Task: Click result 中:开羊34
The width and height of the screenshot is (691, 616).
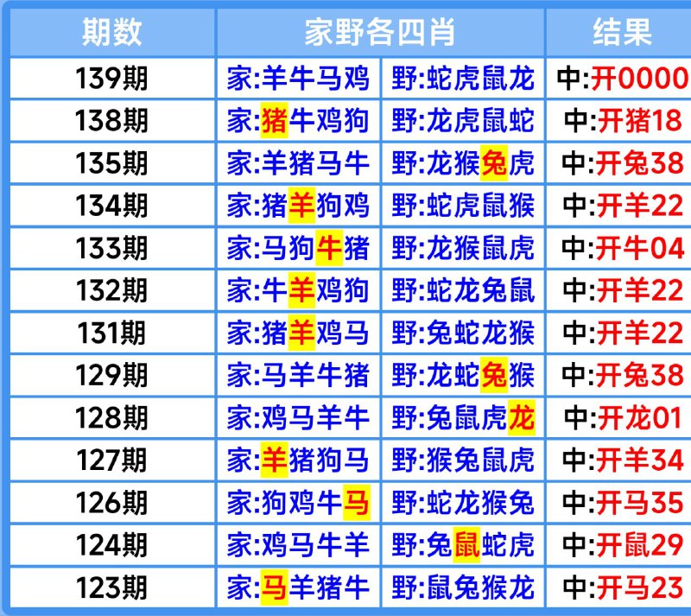Action: [x=618, y=460]
